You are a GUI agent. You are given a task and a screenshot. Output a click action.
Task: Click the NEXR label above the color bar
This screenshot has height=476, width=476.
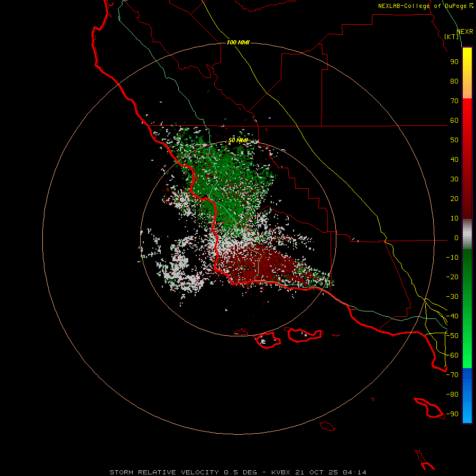[x=465, y=32]
